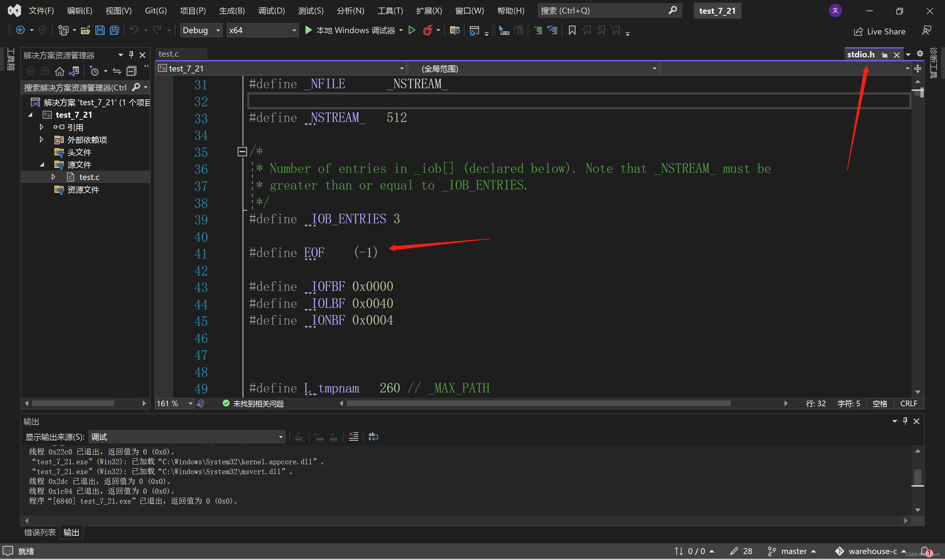Viewport: 945px width, 560px height.
Task: Click the master git branch indicator
Action: (793, 551)
